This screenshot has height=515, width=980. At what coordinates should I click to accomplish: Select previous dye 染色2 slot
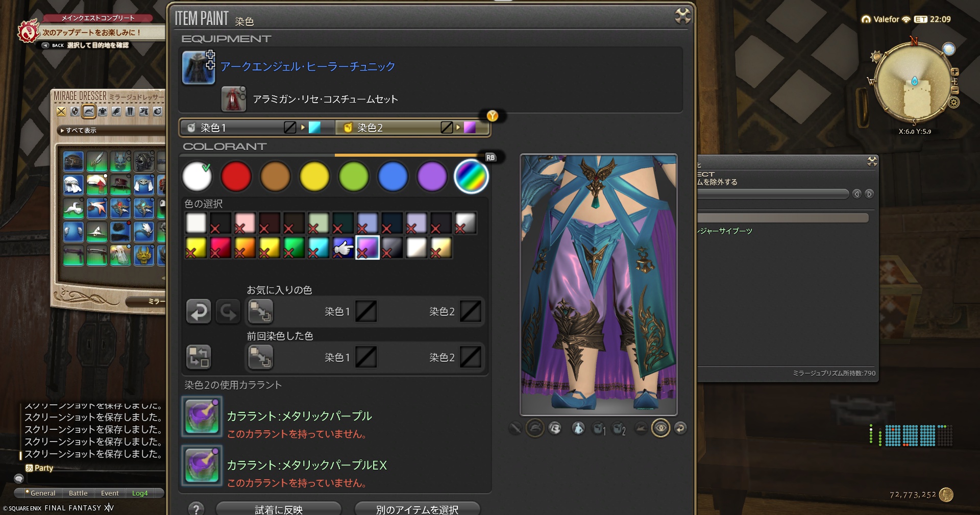click(x=471, y=357)
